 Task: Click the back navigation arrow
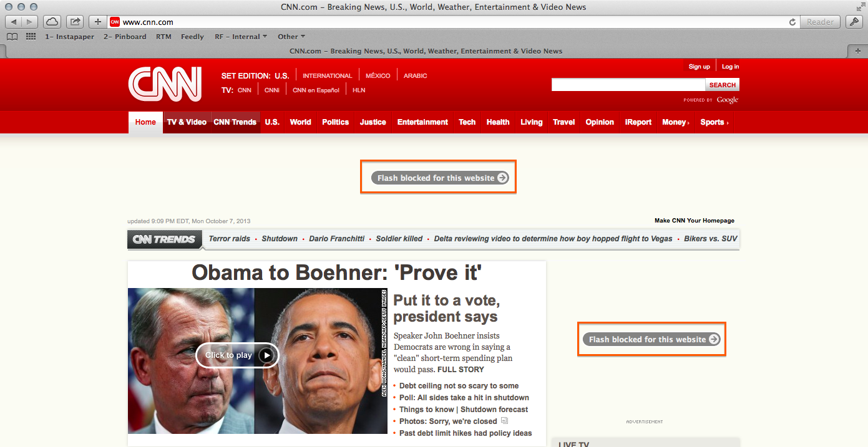click(14, 22)
